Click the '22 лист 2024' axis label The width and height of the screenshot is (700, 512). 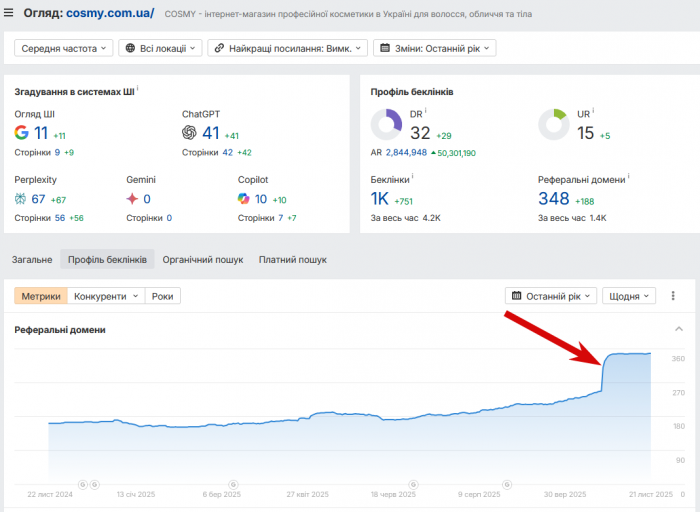(x=50, y=495)
